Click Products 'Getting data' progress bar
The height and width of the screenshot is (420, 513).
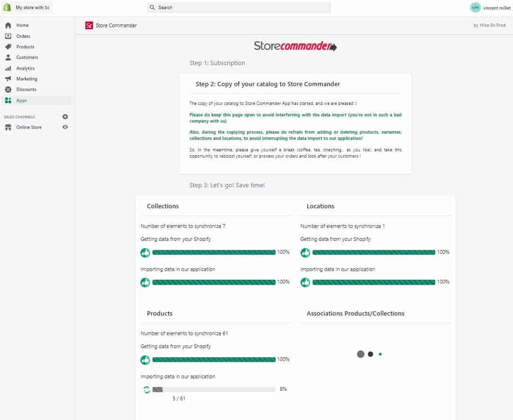point(214,360)
